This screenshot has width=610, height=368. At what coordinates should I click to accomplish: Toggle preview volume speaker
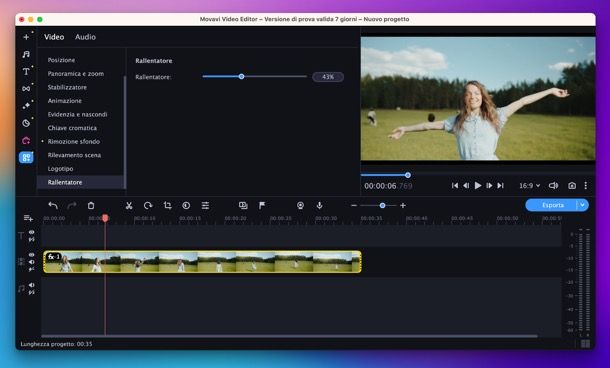tap(553, 186)
